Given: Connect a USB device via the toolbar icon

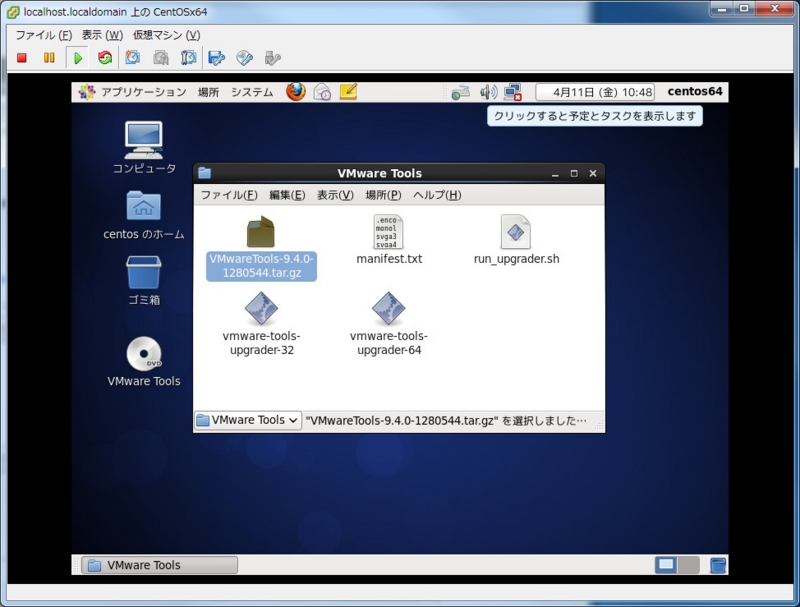Looking at the screenshot, I should (x=272, y=58).
